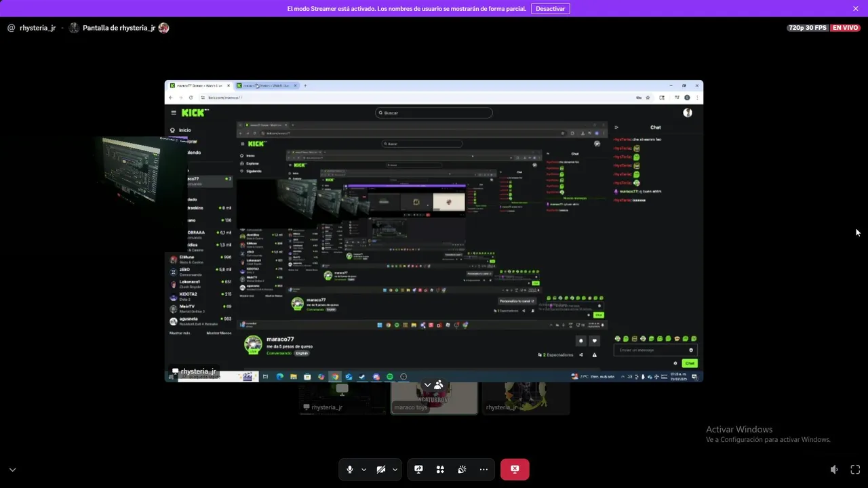Select the maraco toys participant tile

click(434, 398)
